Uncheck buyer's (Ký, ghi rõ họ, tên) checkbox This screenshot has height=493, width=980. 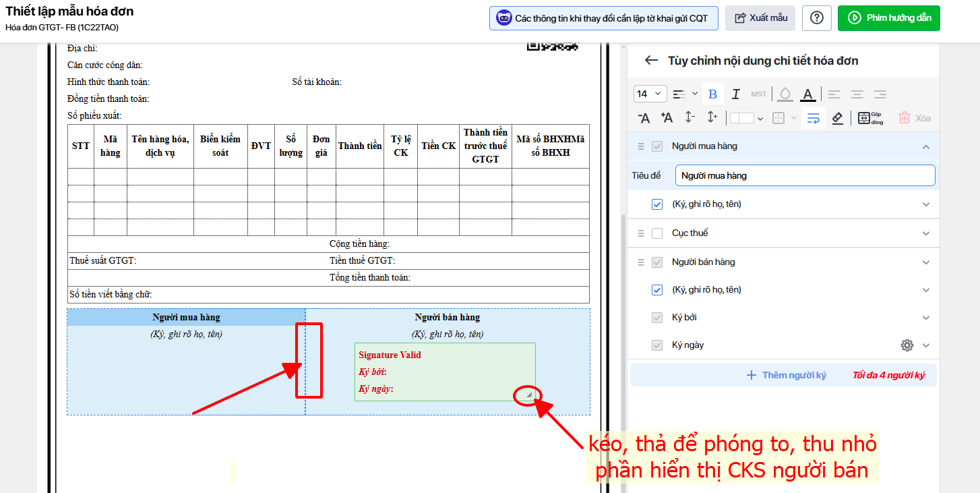(657, 204)
